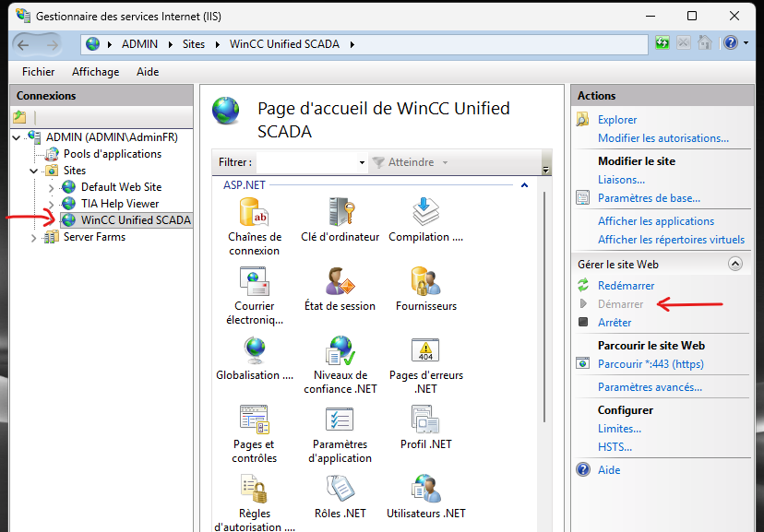Collapse the ADMIN server node

point(16,137)
